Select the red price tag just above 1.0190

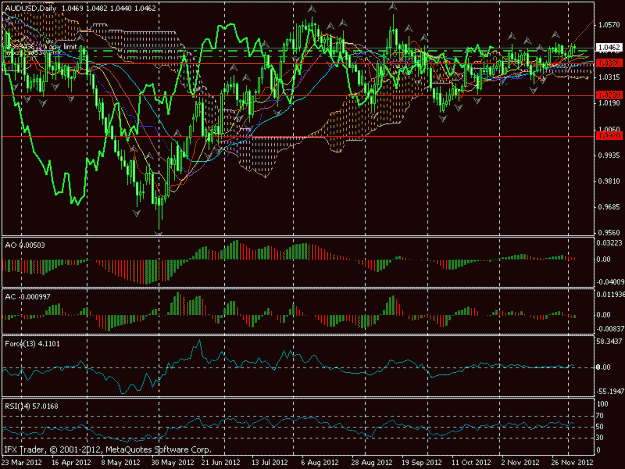(x=609, y=95)
